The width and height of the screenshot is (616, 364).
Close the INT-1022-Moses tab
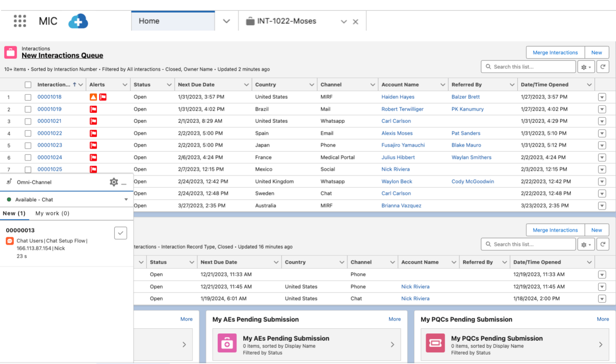[355, 22]
